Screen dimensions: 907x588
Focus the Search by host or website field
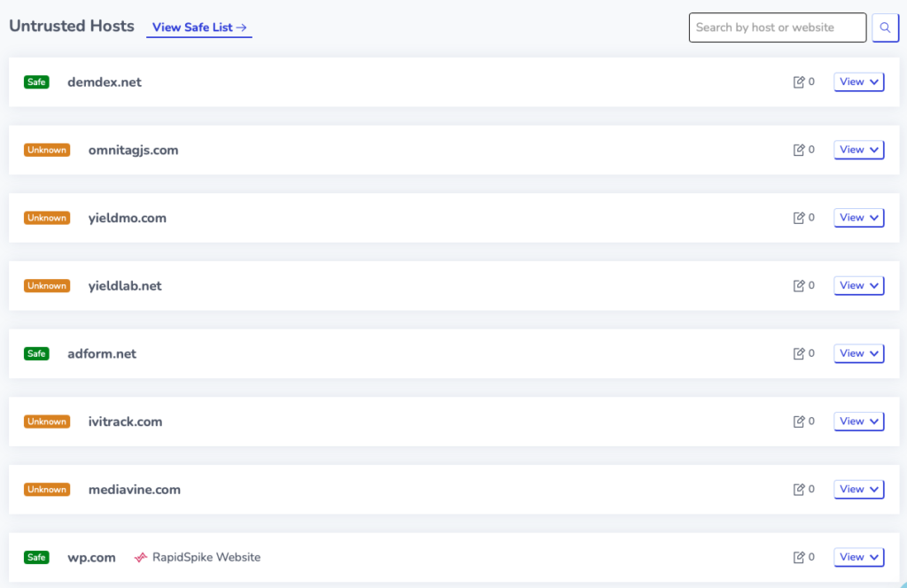click(778, 27)
